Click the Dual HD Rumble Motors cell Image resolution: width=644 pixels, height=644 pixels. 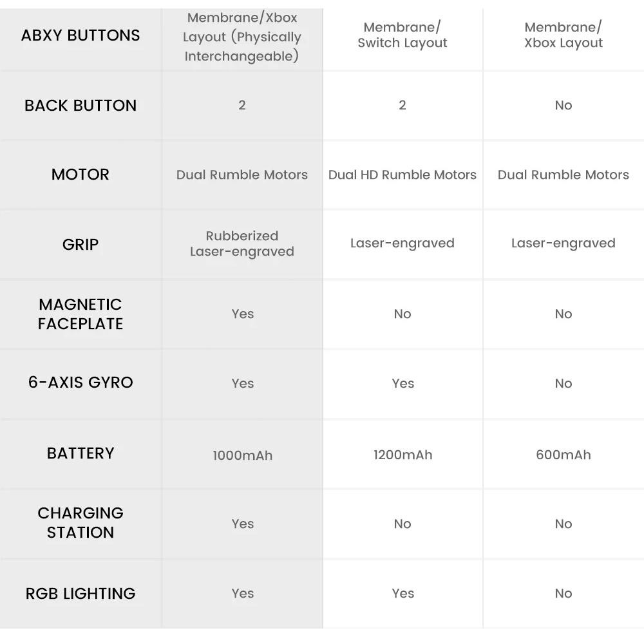pyautogui.click(x=402, y=175)
